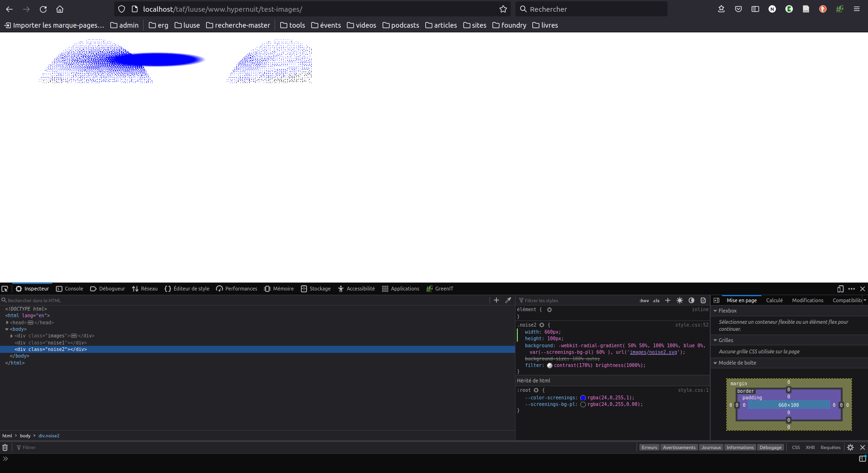
Task: Open the filter editor swatch for contrast filter
Action: 550,366
